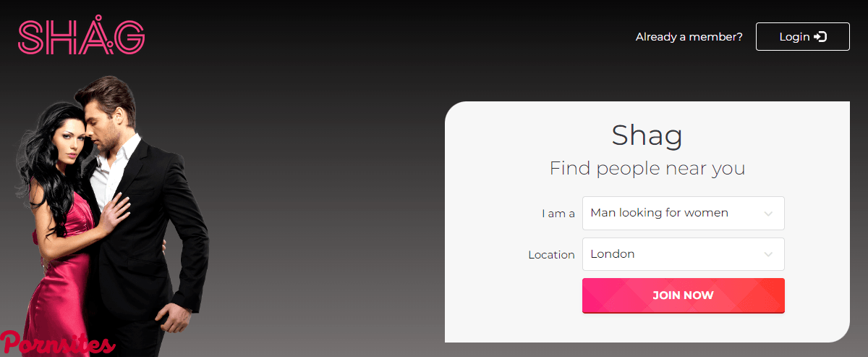This screenshot has width=868, height=357.
Task: Click the 'I am a' field label
Action: (558, 214)
